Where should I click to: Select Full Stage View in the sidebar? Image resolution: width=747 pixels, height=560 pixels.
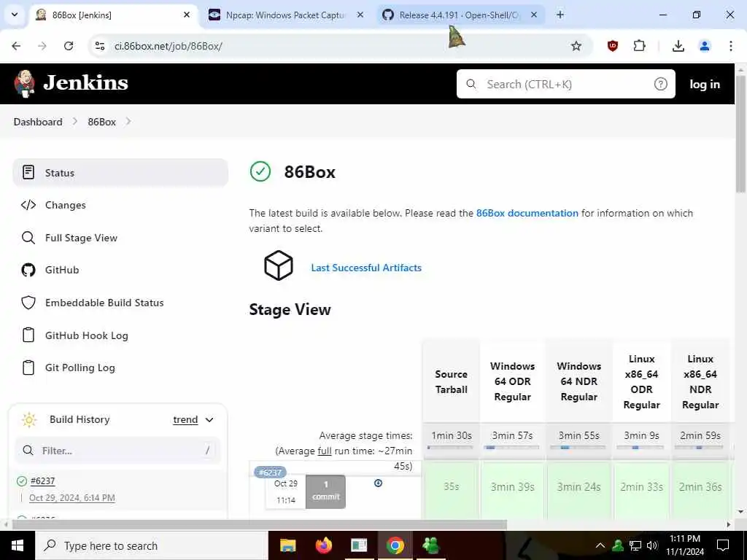click(120, 238)
